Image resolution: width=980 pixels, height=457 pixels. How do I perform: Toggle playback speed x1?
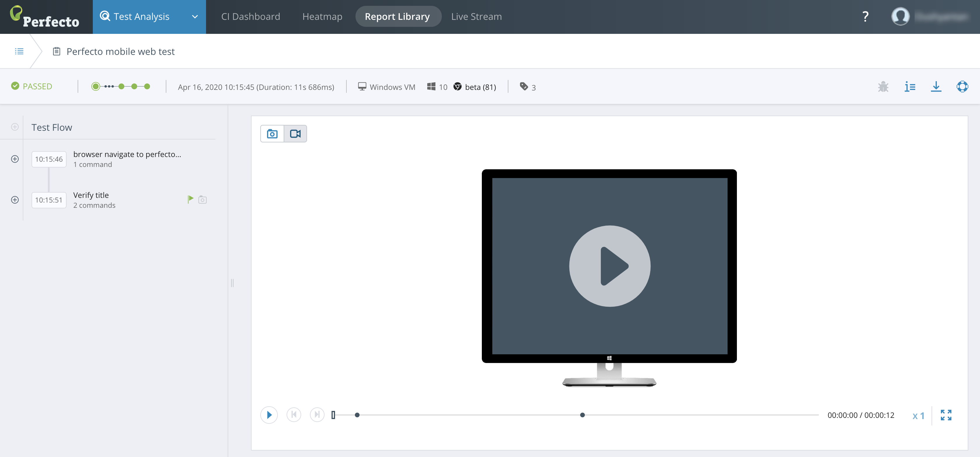[x=918, y=416]
